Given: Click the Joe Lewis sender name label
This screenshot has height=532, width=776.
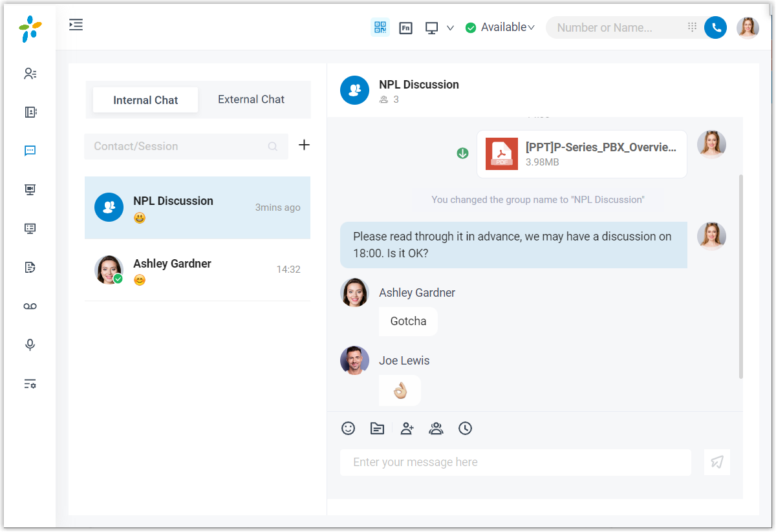Looking at the screenshot, I should tap(404, 361).
